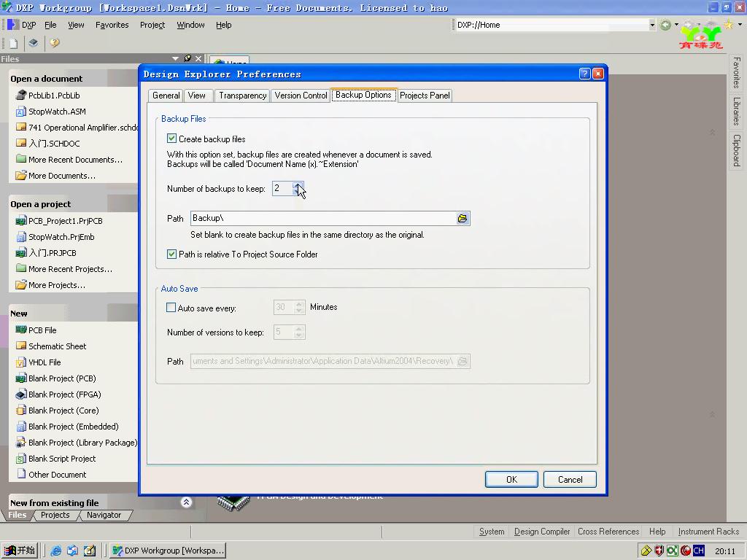Viewport: 747px width, 560px height.
Task: Click Cancel in Preferences dialog
Action: [570, 480]
